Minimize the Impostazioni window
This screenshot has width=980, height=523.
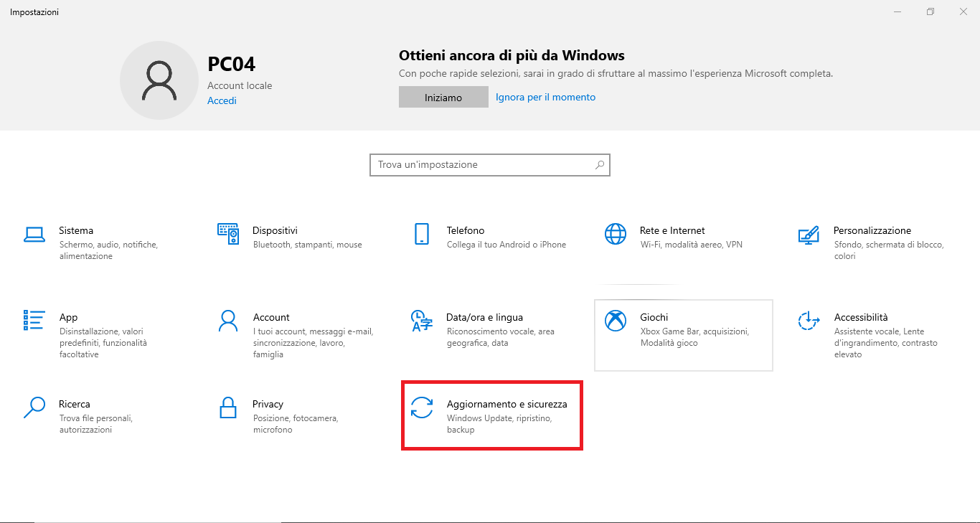click(897, 11)
